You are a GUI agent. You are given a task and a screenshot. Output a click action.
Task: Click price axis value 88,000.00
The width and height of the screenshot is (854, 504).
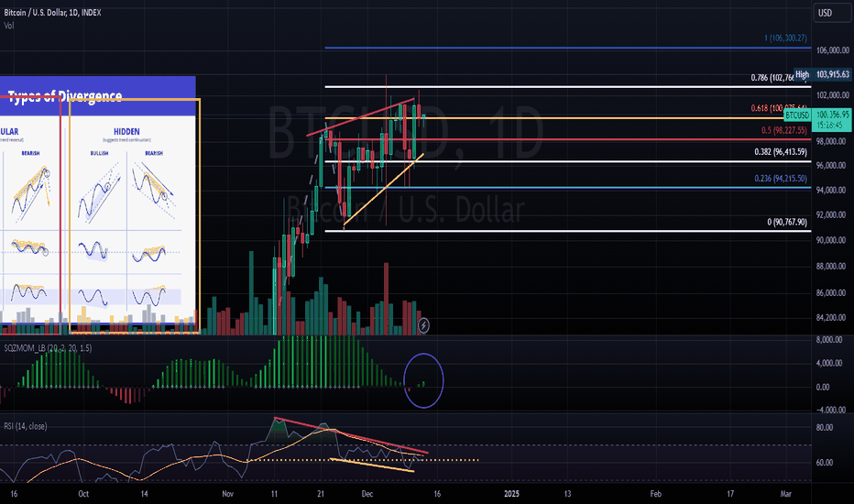[x=830, y=266]
